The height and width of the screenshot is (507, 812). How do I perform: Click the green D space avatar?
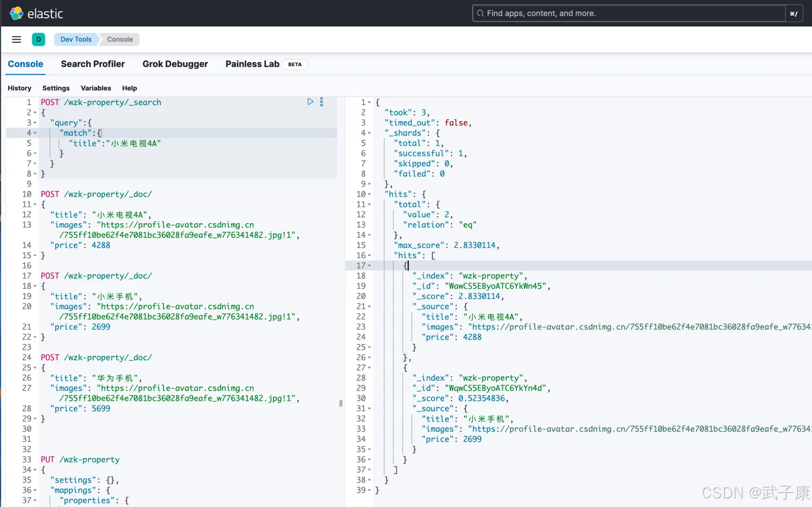click(x=38, y=40)
